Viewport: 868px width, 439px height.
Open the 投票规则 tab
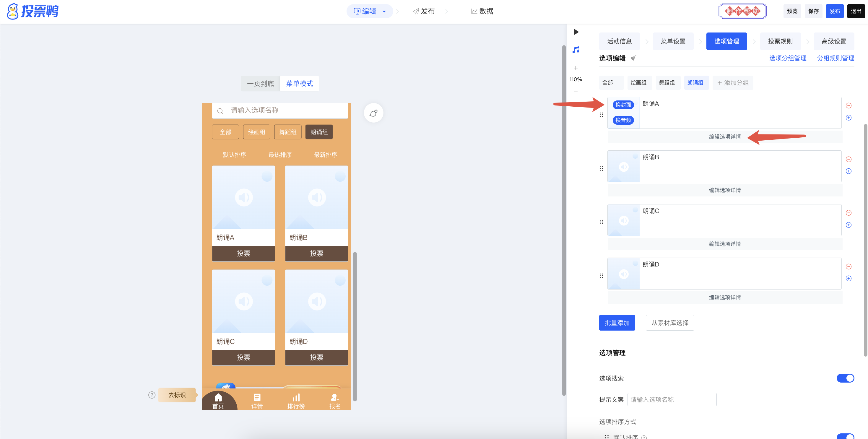point(780,41)
